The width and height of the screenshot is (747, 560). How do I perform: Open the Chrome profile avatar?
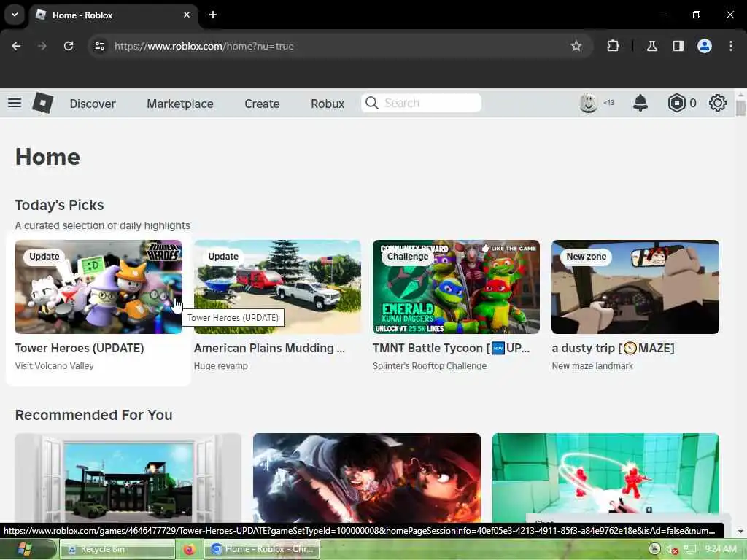pos(705,46)
